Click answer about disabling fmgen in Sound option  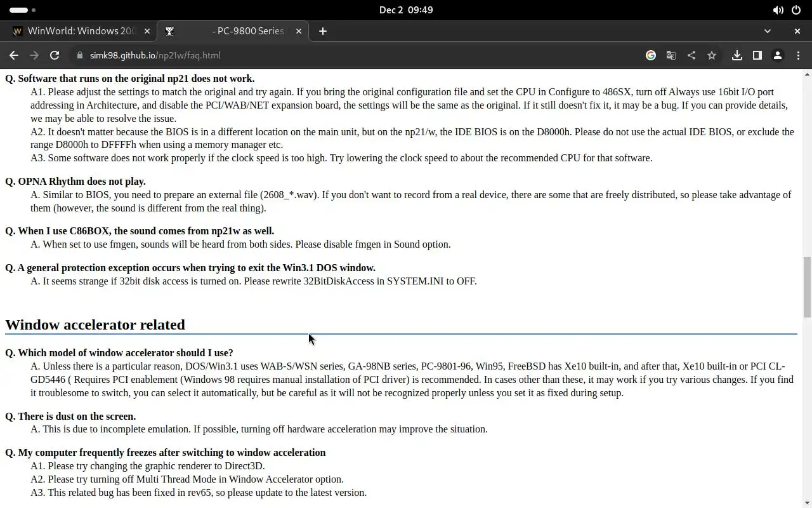pos(240,244)
